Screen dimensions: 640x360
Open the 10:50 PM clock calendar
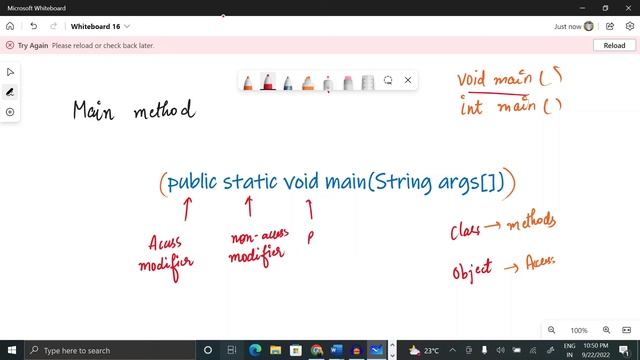(x=596, y=350)
